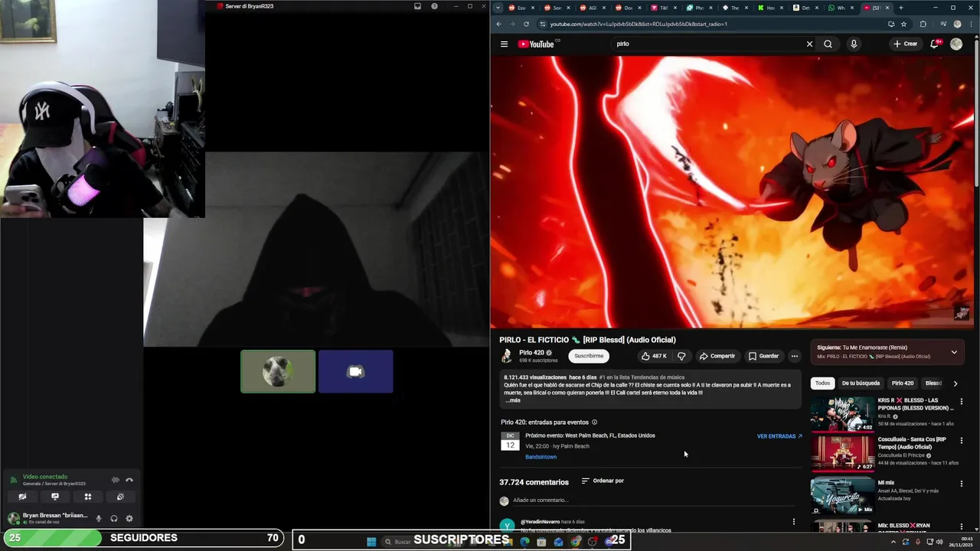The height and width of the screenshot is (551, 980).
Task: Open Chrome three-dot menu
Action: pyautogui.click(x=970, y=24)
